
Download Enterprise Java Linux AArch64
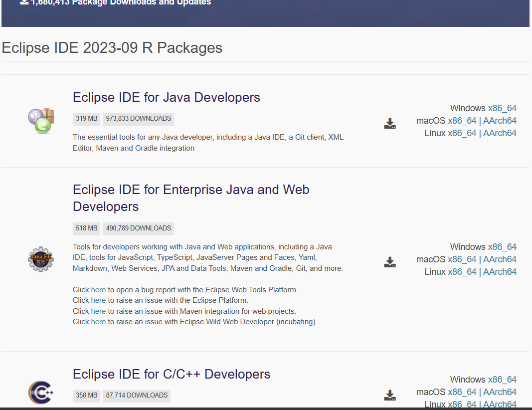click(x=500, y=272)
